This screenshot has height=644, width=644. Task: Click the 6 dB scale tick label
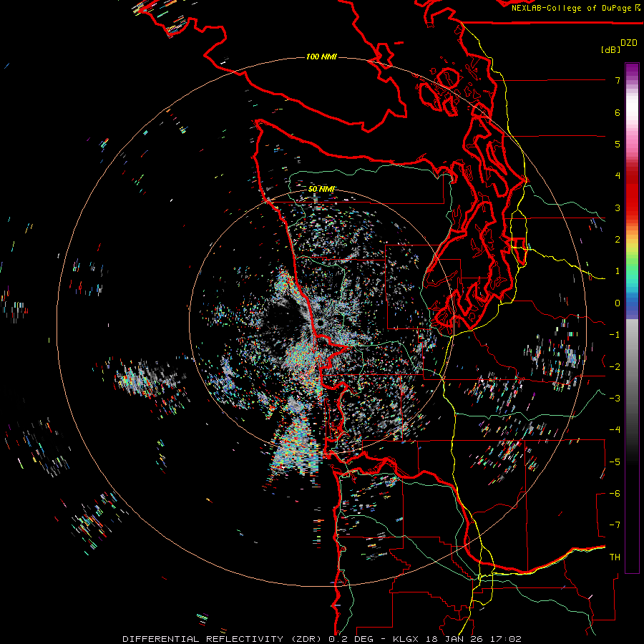pos(618,112)
